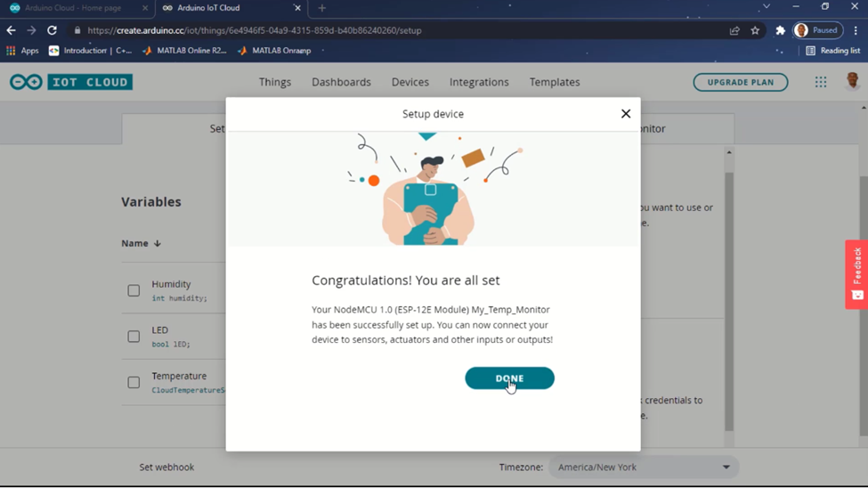
Task: Open the MATLAB Onramp bookmark
Action: click(274, 51)
